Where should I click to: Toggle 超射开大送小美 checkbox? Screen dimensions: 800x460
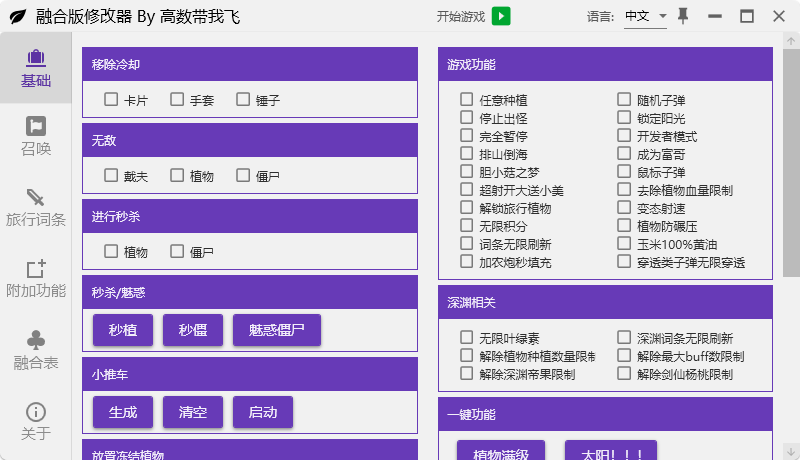coord(466,189)
